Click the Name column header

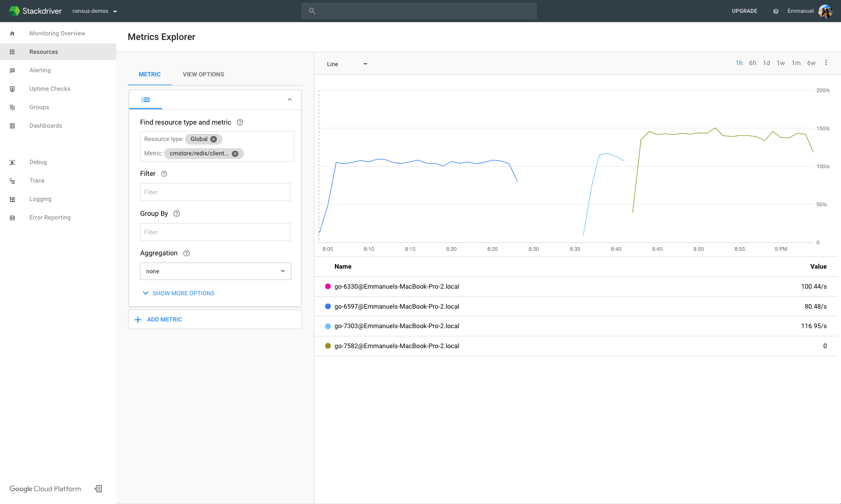tap(343, 267)
